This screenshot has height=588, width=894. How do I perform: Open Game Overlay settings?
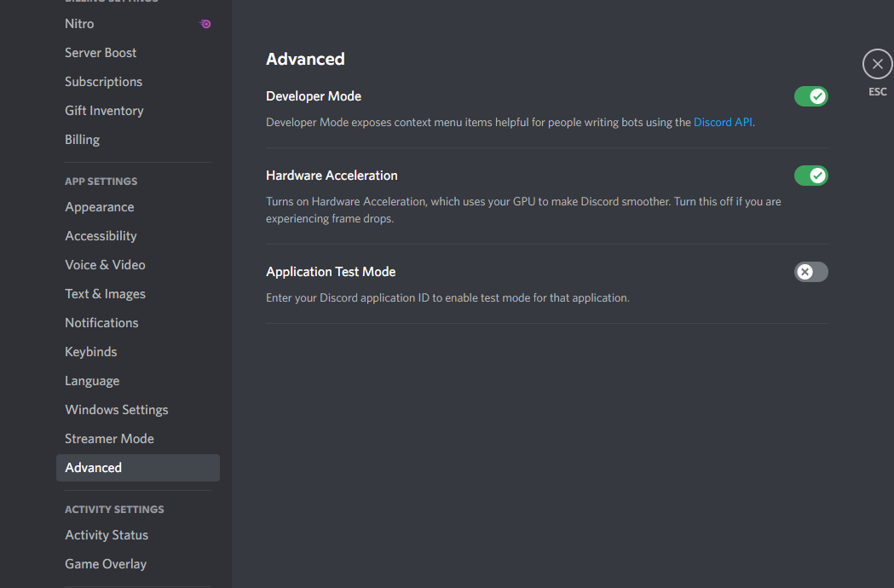[x=106, y=563]
